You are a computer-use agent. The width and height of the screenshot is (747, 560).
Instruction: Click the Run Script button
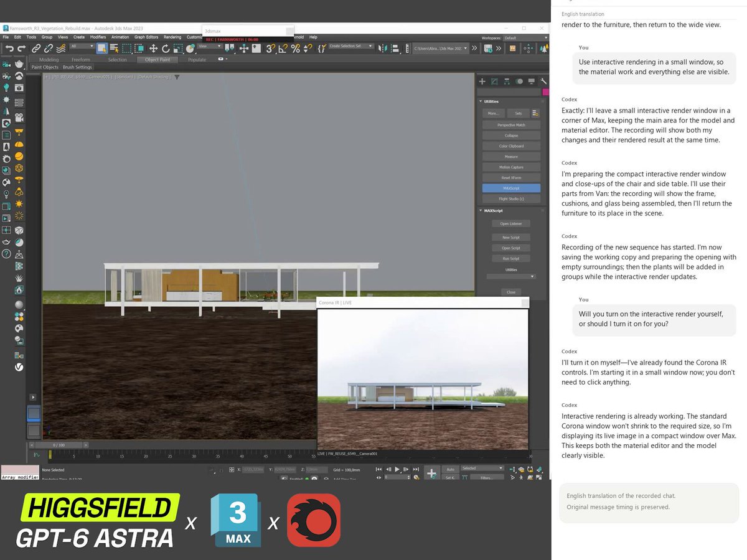tap(511, 258)
